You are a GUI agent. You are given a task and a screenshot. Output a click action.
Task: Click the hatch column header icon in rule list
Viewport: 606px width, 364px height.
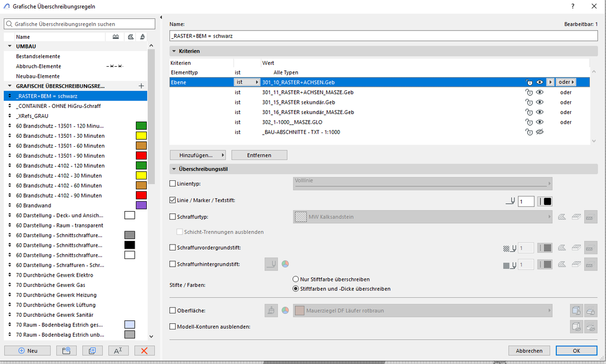pyautogui.click(x=115, y=37)
